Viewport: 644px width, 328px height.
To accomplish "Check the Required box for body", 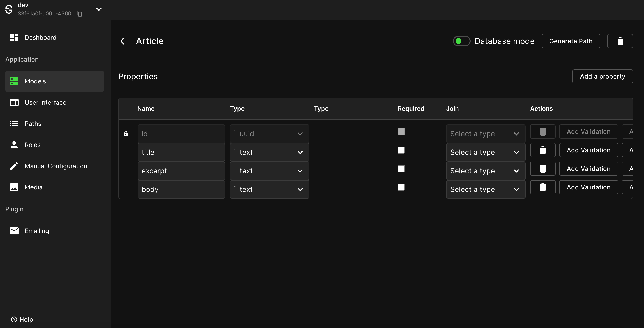I will [401, 187].
